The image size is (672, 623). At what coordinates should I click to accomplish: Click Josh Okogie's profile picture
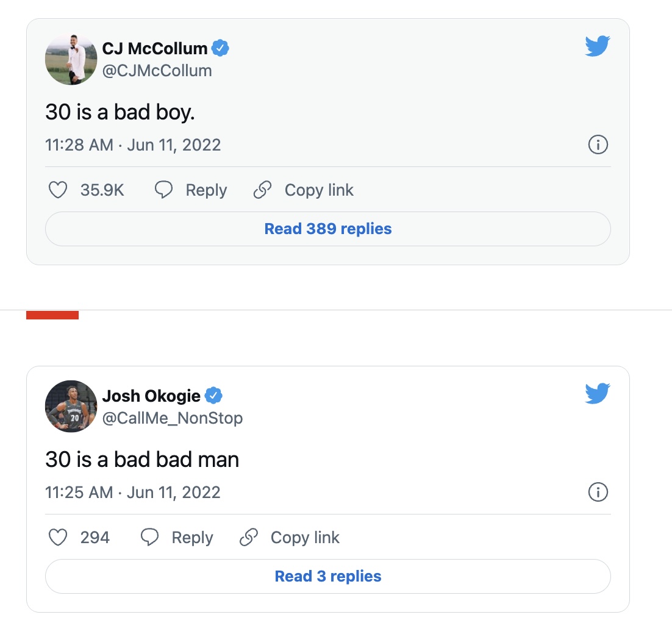[x=71, y=406]
